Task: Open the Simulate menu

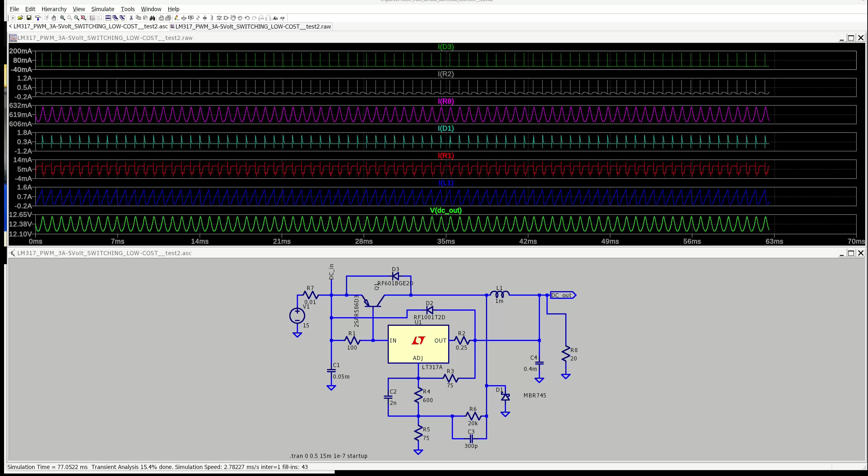Action: coord(102,9)
